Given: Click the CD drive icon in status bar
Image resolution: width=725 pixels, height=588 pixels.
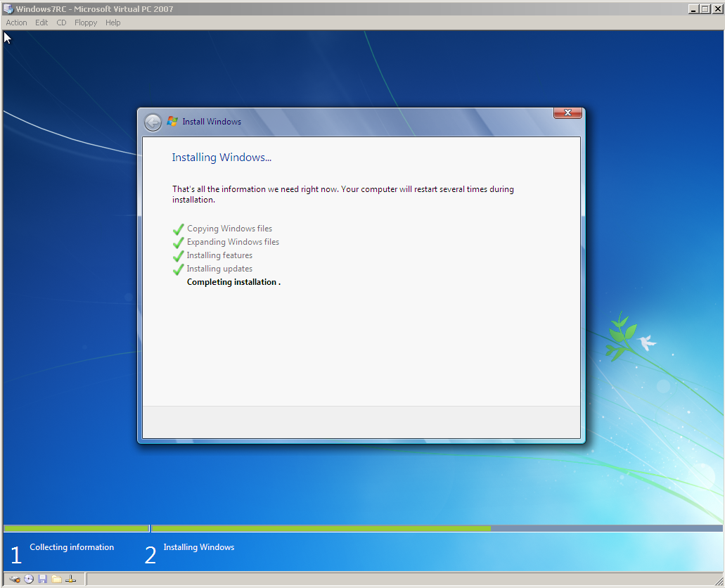Looking at the screenshot, I should pyautogui.click(x=29, y=580).
